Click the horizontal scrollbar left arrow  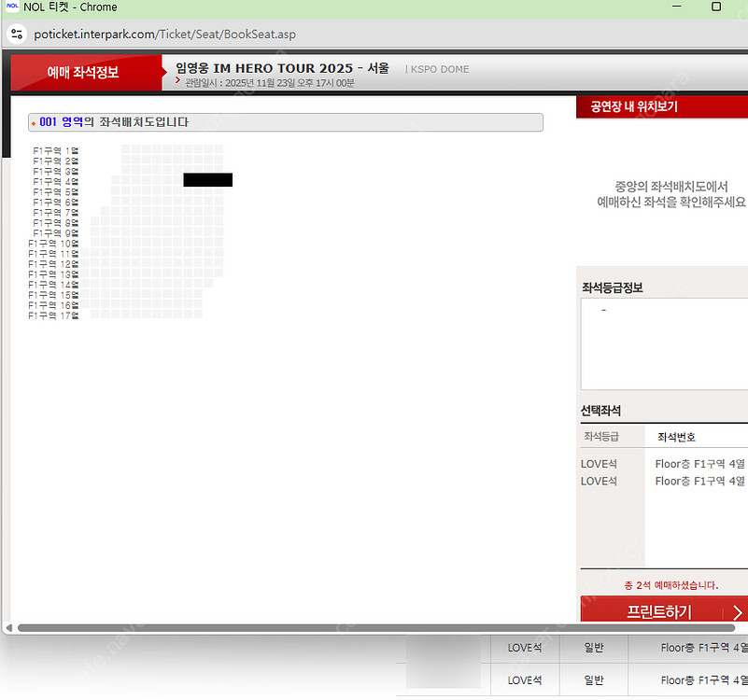pyautogui.click(x=8, y=627)
